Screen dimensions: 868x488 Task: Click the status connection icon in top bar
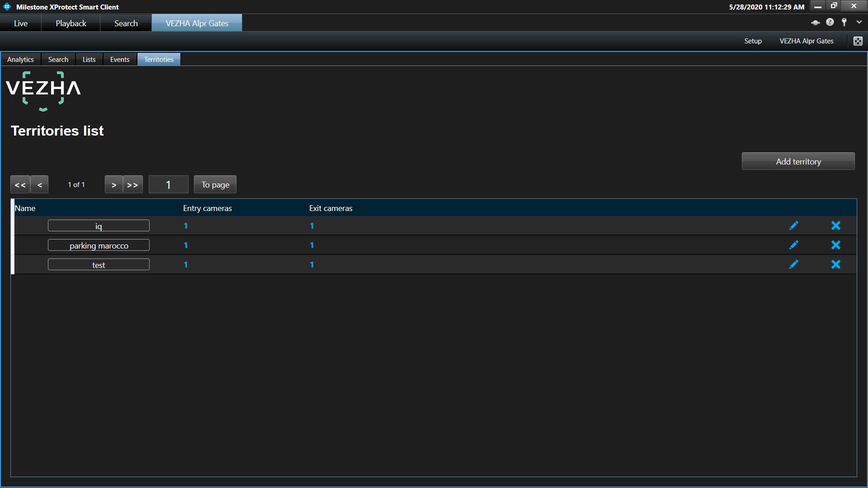pyautogui.click(x=816, y=23)
